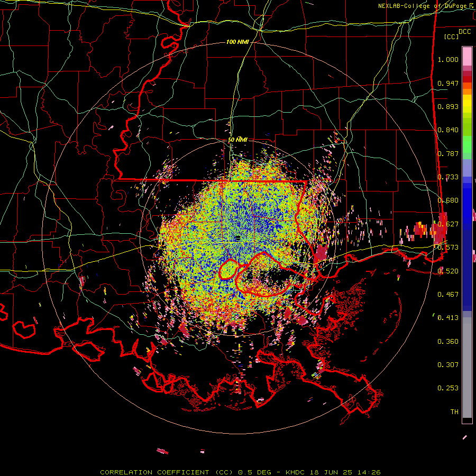The image size is (476, 476).
Task: Select the 0.840 scale value
Action: point(448,130)
